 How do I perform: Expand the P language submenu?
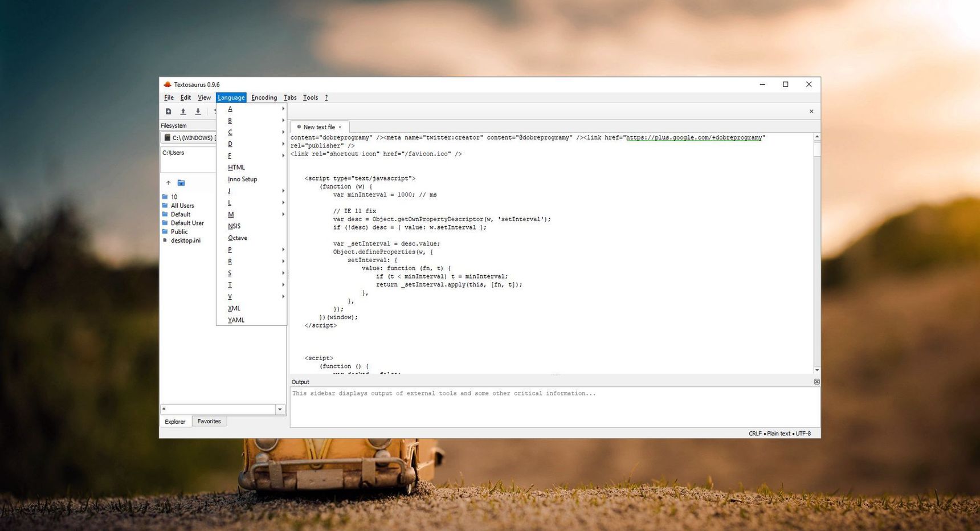(251, 250)
